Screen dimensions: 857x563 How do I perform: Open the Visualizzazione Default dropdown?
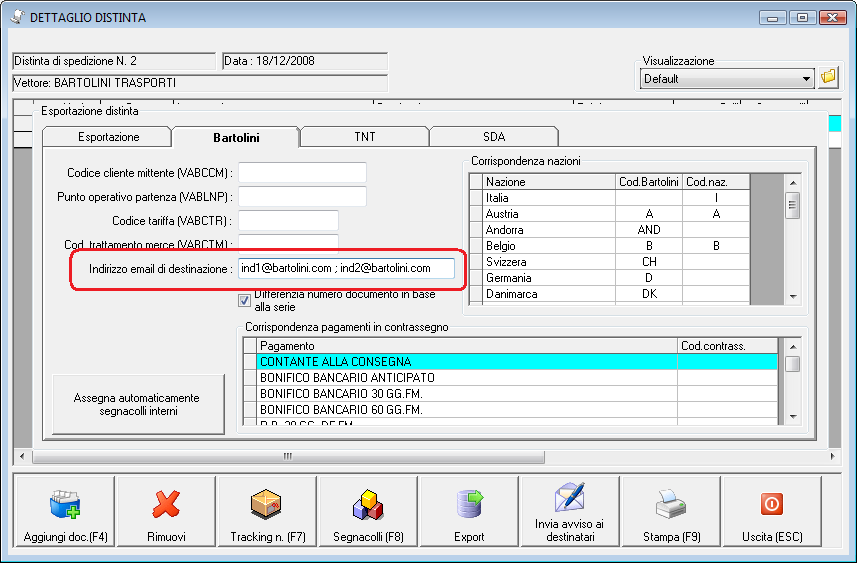(727, 79)
